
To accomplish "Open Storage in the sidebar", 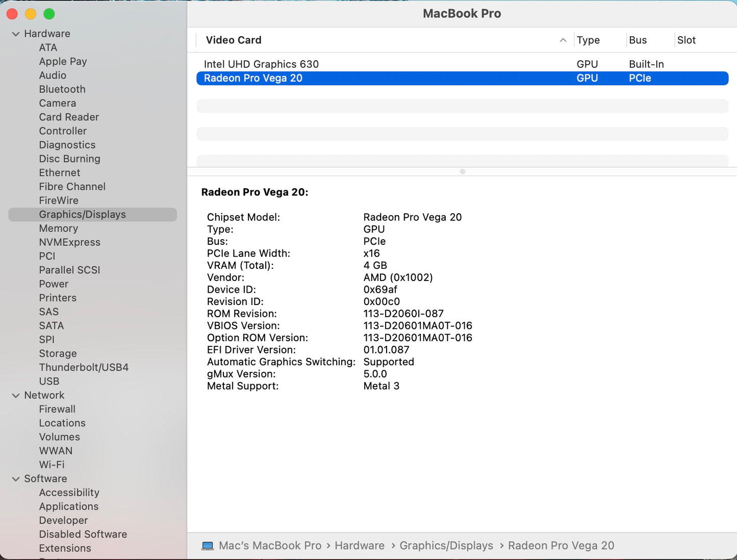I will pyautogui.click(x=58, y=353).
